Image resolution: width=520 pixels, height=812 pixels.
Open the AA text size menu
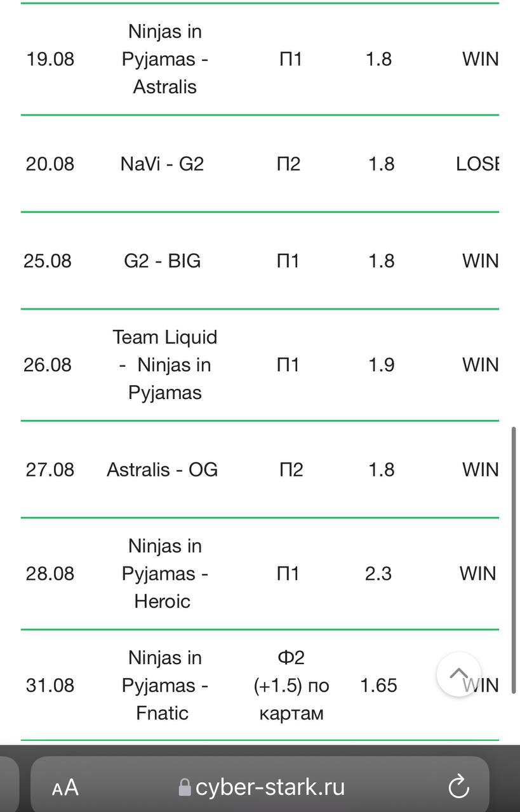65,788
